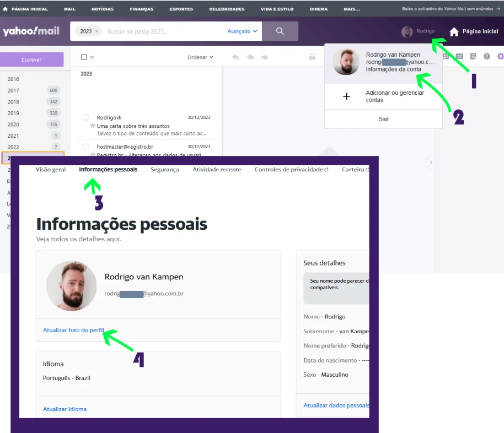Open ESPORTES in the top navigation
This screenshot has width=504, height=433.
(x=181, y=9)
